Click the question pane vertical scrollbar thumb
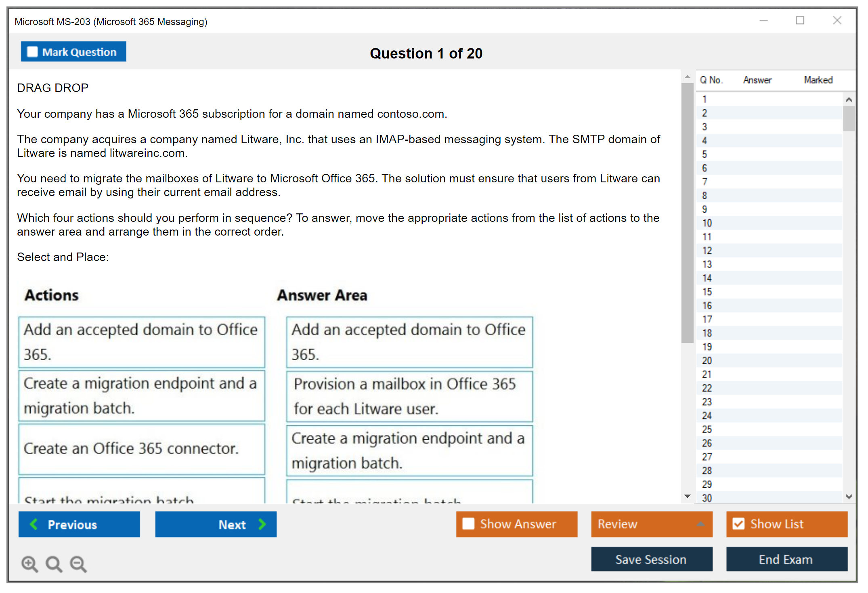The image size is (868, 593). pos(687,213)
